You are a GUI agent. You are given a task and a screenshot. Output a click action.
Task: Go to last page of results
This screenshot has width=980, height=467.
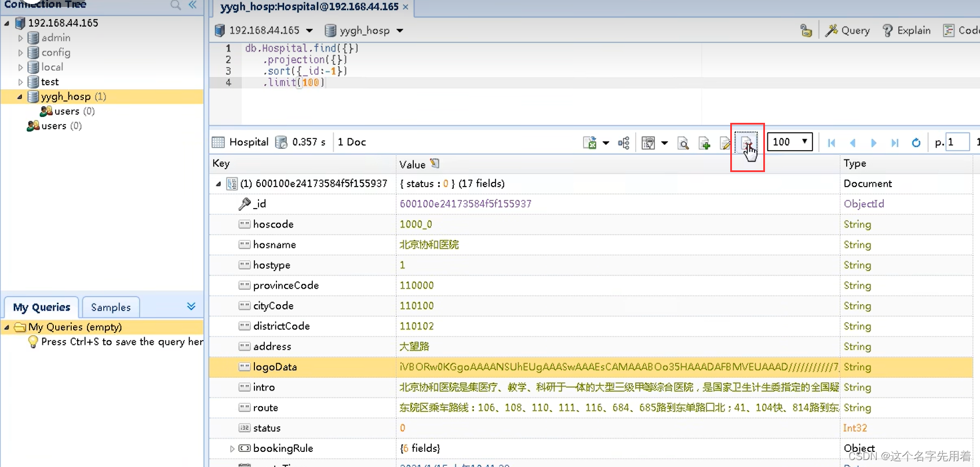click(895, 143)
